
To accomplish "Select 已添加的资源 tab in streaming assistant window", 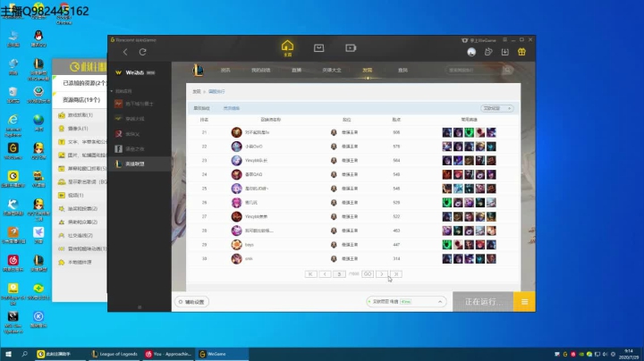I will tap(80, 83).
